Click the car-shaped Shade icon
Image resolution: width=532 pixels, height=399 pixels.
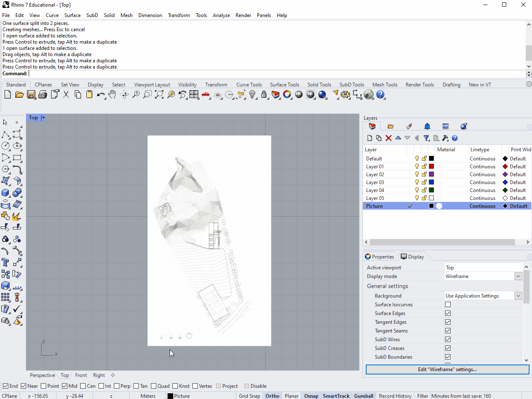[x=206, y=95]
